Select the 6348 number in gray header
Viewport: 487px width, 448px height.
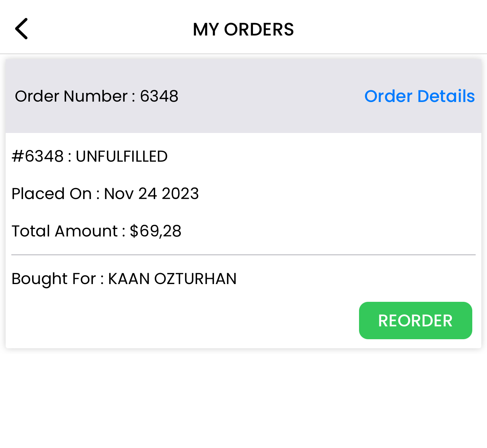pyautogui.click(x=159, y=96)
